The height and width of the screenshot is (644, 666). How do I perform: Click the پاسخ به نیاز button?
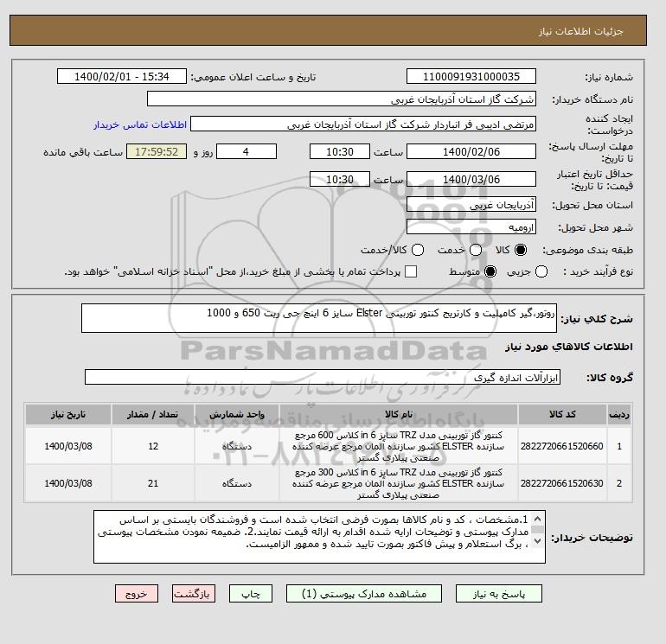pos(499,594)
